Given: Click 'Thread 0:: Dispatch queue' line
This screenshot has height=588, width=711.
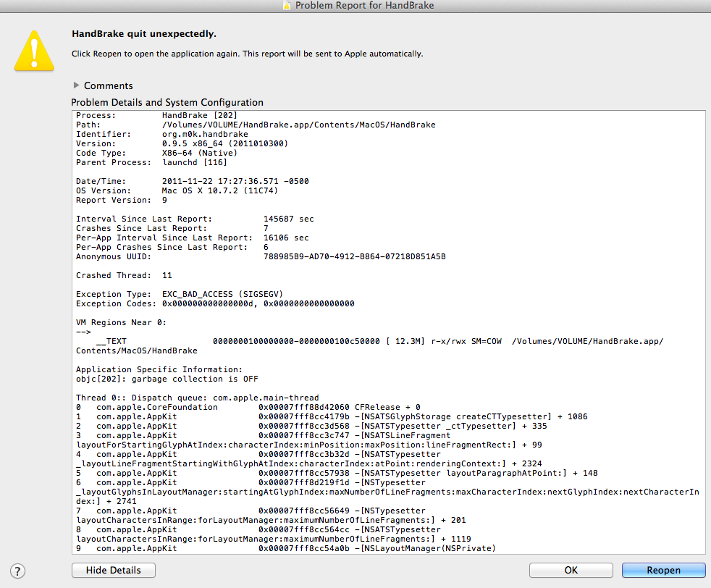Looking at the screenshot, I should coord(197,398).
